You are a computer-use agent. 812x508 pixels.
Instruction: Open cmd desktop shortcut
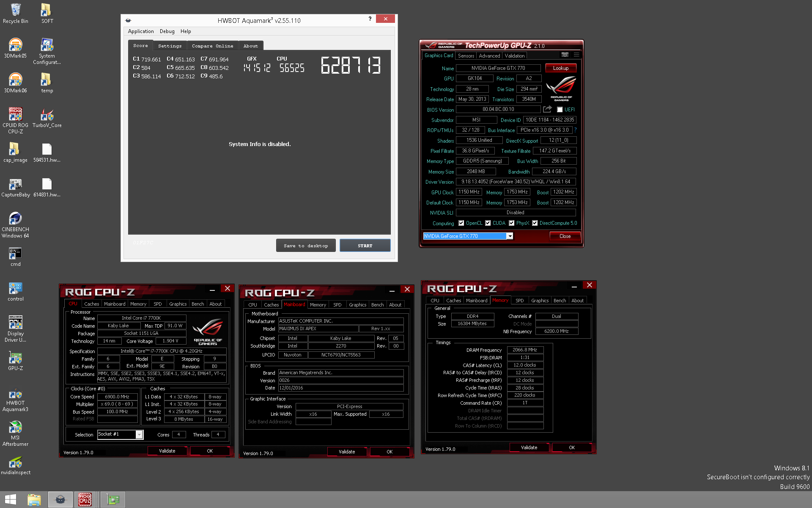pyautogui.click(x=16, y=257)
